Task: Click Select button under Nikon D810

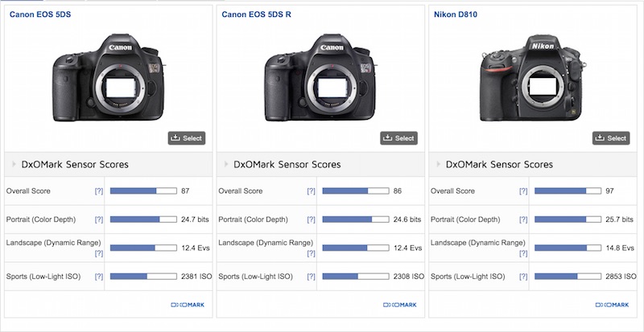Action: click(611, 138)
